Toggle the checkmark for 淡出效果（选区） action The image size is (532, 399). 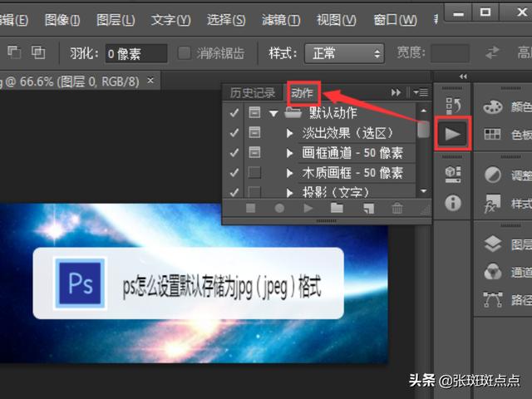point(234,132)
